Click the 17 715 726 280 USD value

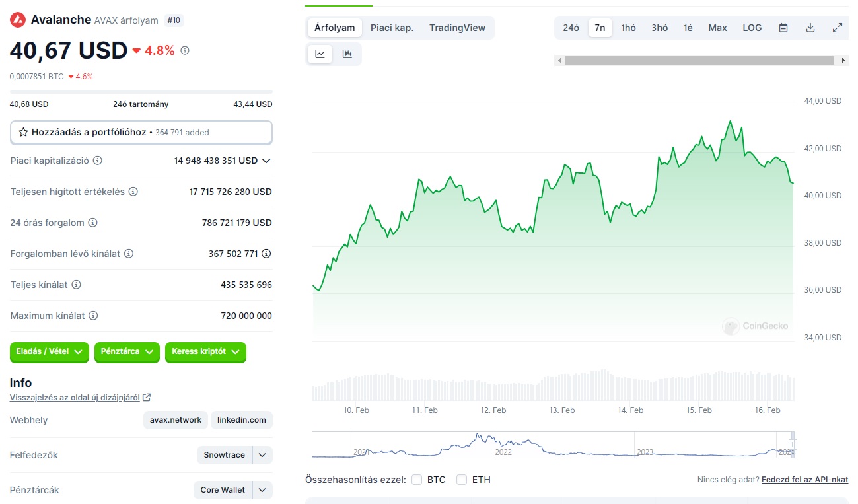(x=231, y=192)
